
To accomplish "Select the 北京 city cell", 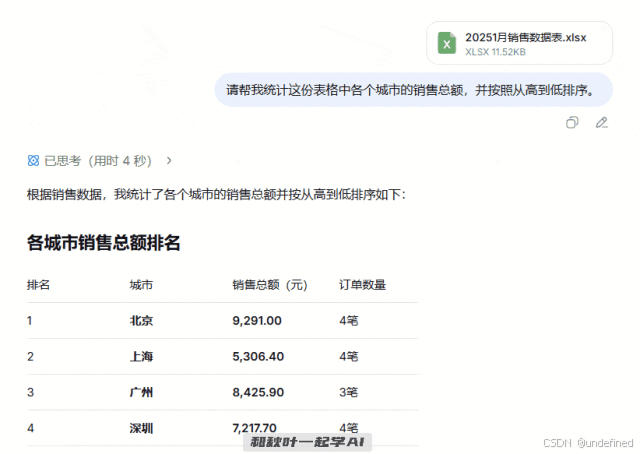I will [141, 320].
